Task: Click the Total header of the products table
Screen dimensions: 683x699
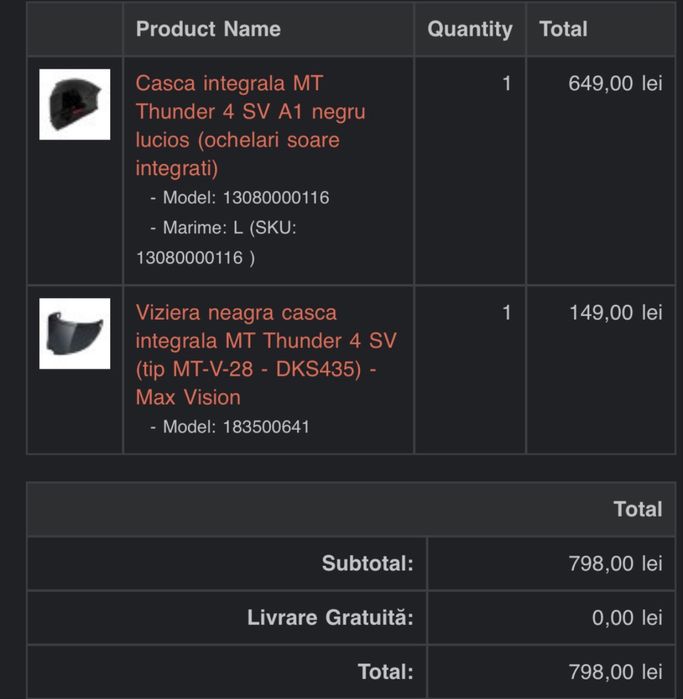Action: tap(563, 29)
